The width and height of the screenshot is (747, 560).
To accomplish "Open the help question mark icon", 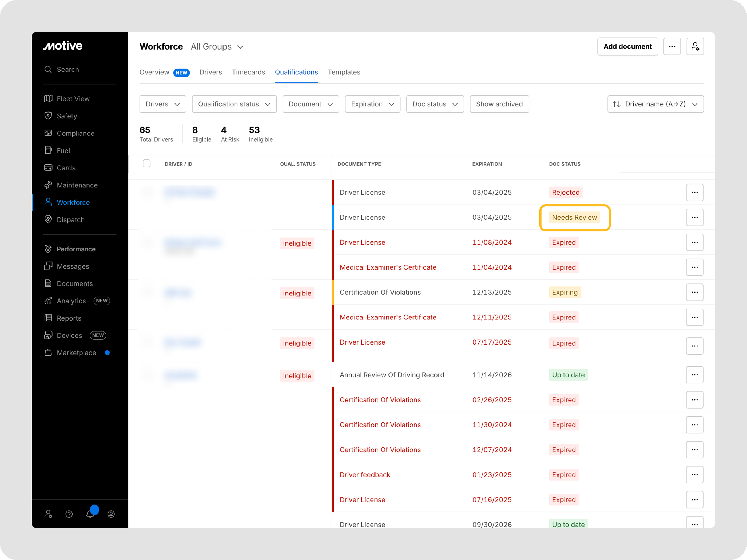I will click(x=69, y=514).
